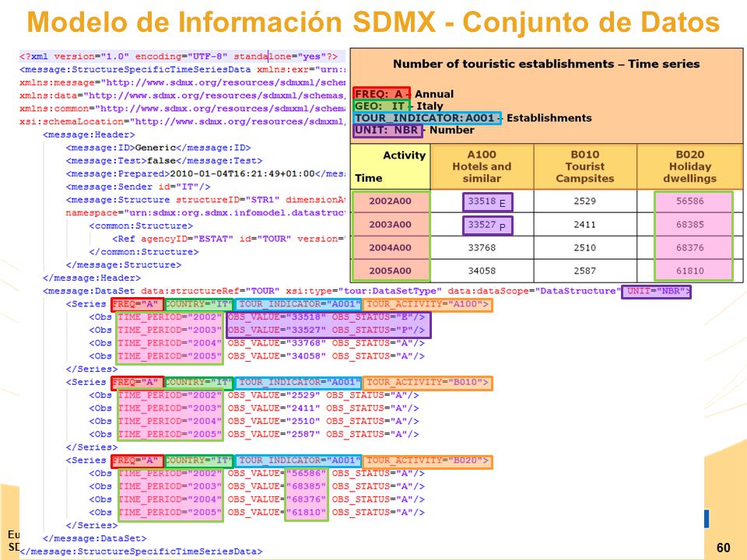This screenshot has height=560, width=747.
Task: Click table cell '2587'
Action: point(584,271)
